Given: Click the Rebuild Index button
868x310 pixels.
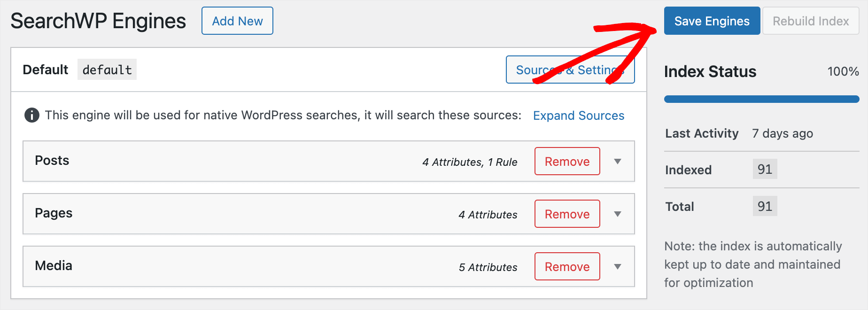Looking at the screenshot, I should tap(811, 21).
